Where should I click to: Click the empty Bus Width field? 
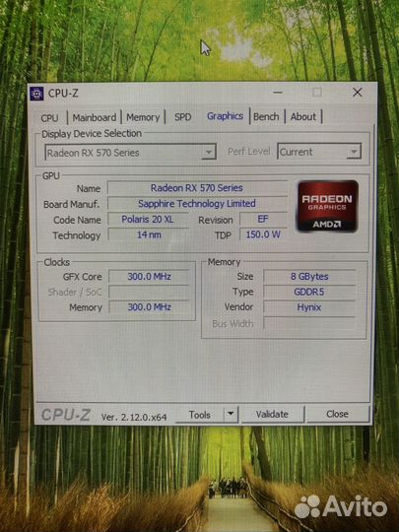pos(309,323)
